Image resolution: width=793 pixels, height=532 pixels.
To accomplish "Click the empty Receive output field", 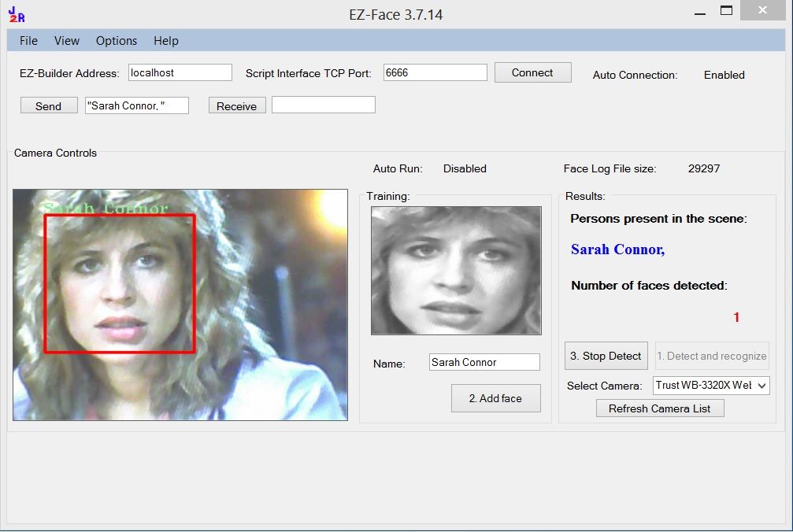I will pyautogui.click(x=323, y=104).
